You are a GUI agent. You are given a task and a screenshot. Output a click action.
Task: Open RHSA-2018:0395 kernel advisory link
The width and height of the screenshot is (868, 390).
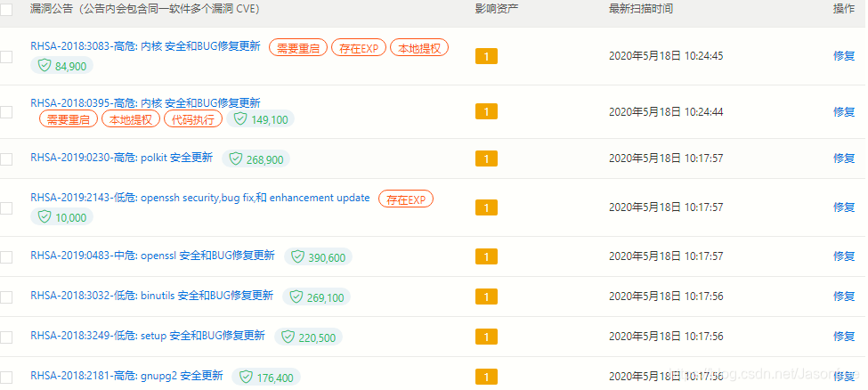pyautogui.click(x=146, y=103)
